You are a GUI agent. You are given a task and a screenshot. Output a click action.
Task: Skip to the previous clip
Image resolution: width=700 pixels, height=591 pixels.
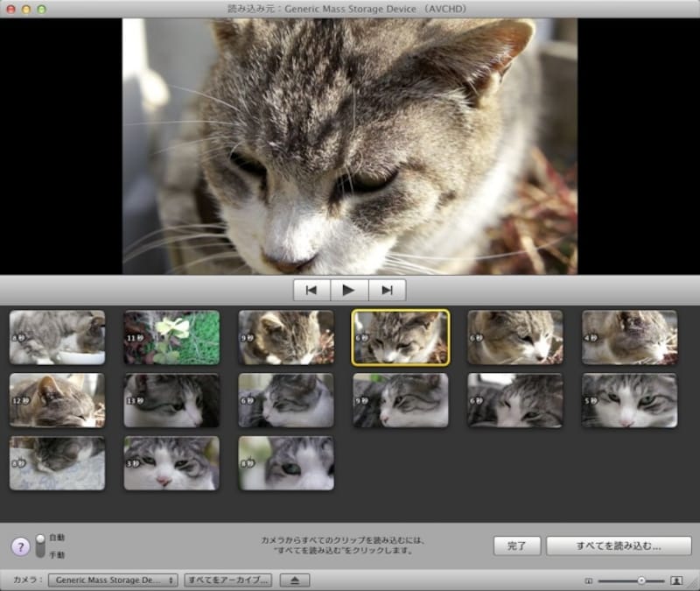coord(311,290)
